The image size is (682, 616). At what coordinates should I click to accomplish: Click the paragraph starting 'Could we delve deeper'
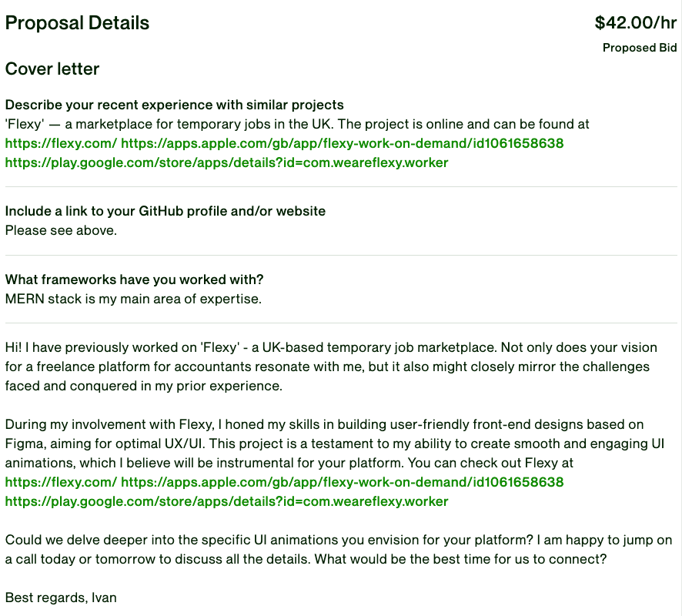339,550
